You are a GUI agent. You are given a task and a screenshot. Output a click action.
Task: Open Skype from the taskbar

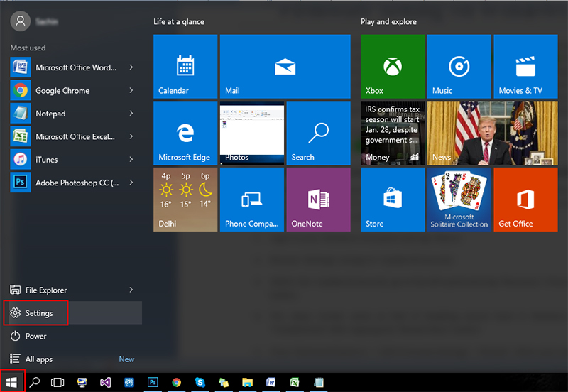(200, 382)
